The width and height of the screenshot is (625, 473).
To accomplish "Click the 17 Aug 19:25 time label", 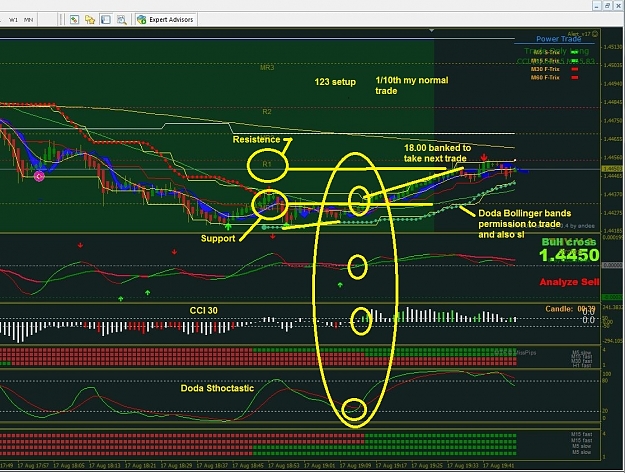I will tap(426, 465).
